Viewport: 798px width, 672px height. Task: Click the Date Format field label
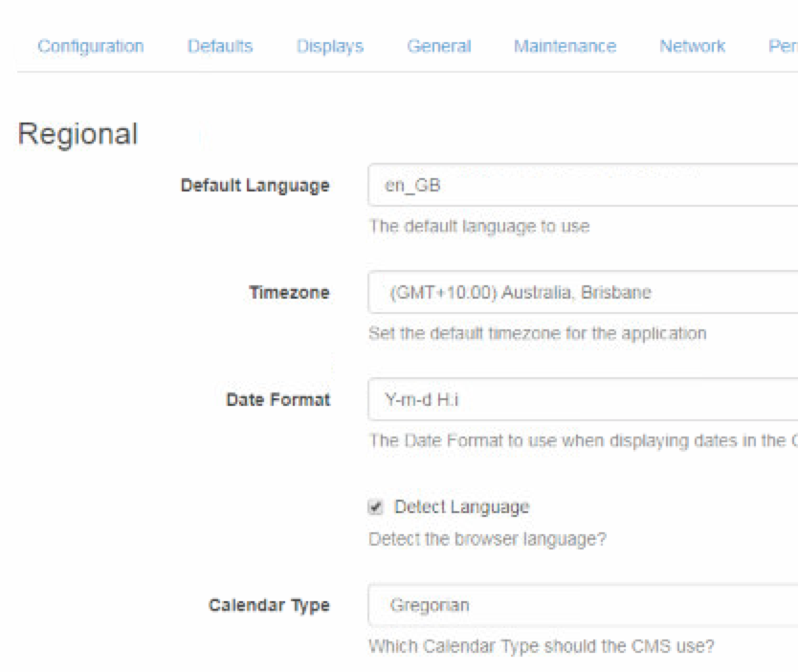click(x=277, y=400)
